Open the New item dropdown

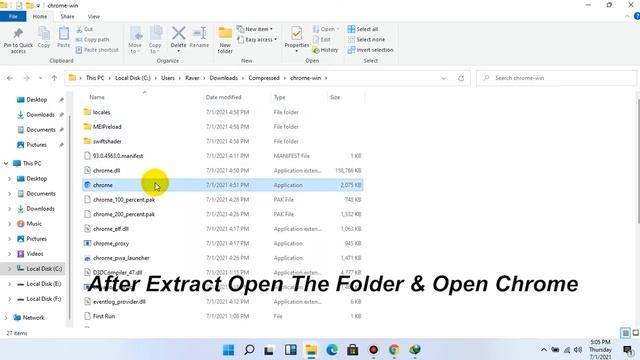255,29
